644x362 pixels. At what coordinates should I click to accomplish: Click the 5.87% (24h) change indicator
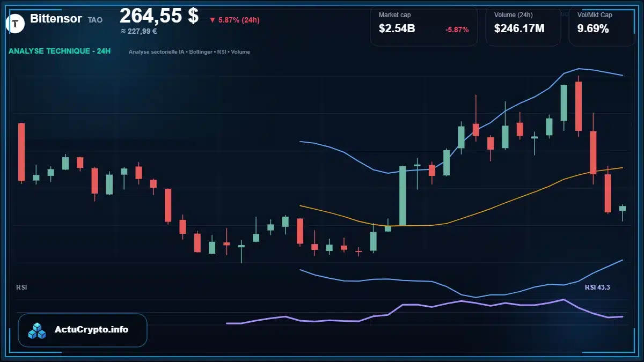click(235, 20)
